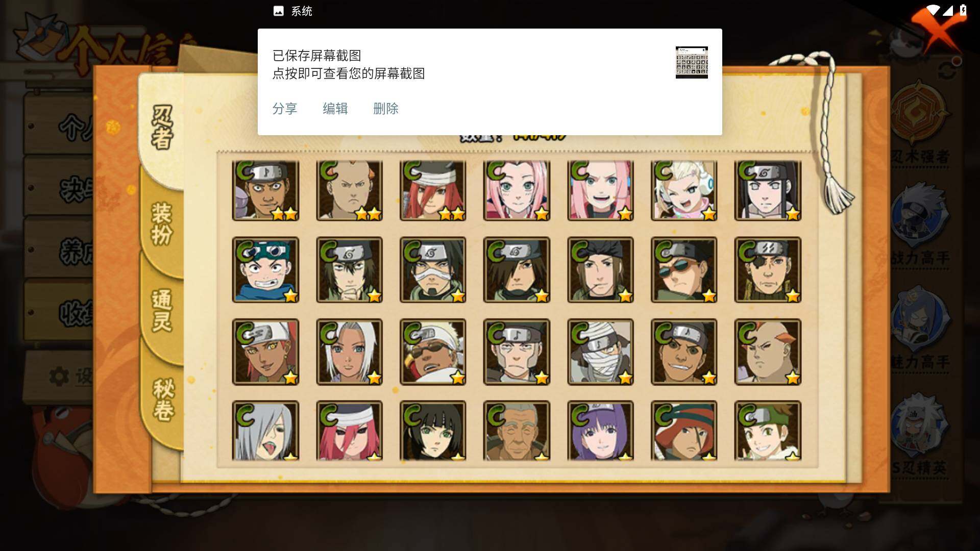Screen dimensions: 980x551
Task: Select the goggles kid with blue scarf
Action: coord(265,270)
